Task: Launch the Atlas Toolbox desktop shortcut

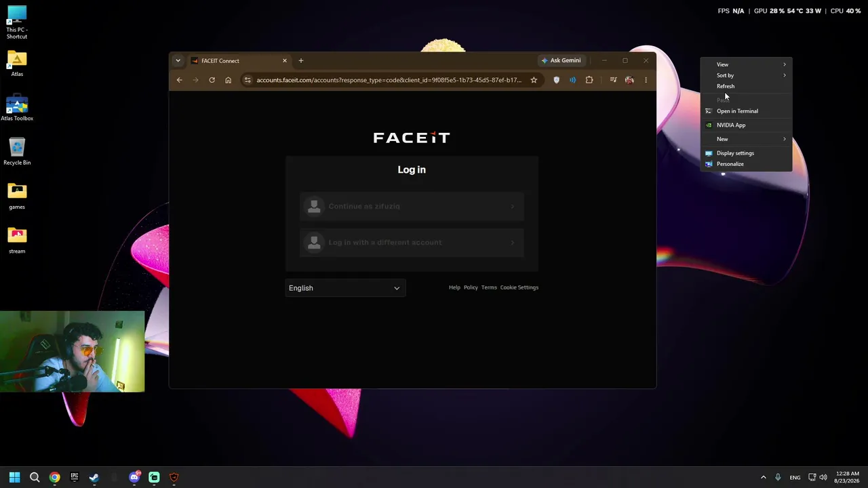Action: 17,108
